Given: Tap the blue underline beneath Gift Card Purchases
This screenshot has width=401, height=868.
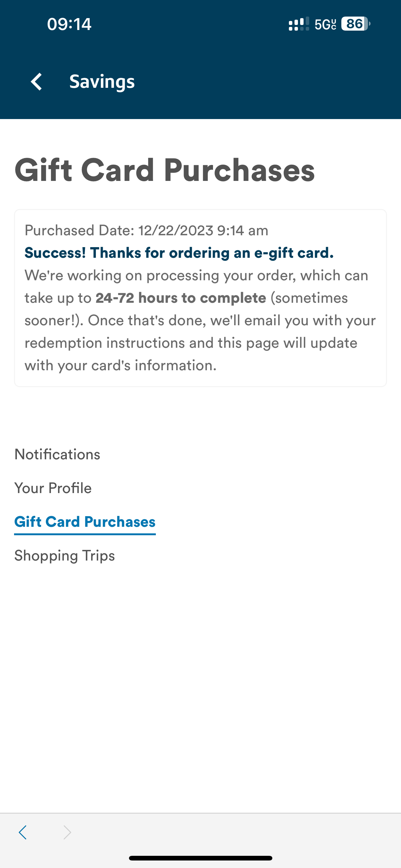Looking at the screenshot, I should click(85, 534).
